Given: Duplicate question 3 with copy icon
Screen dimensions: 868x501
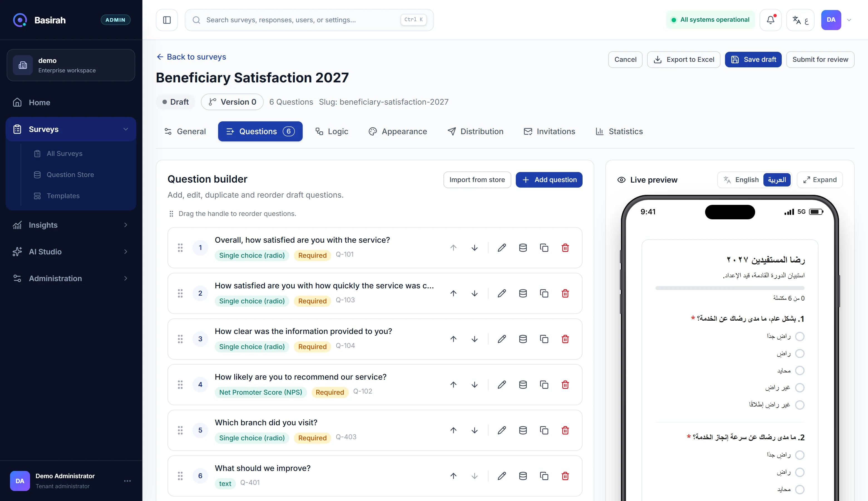Looking at the screenshot, I should (x=544, y=339).
